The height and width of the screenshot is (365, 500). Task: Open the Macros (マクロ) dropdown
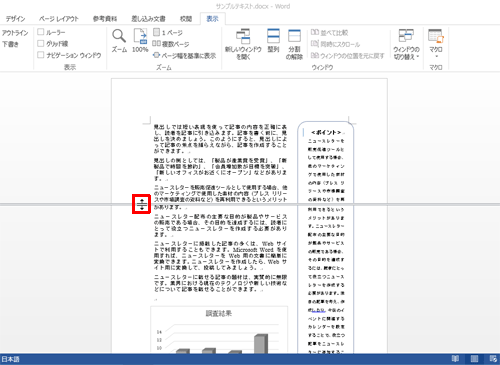(436, 43)
